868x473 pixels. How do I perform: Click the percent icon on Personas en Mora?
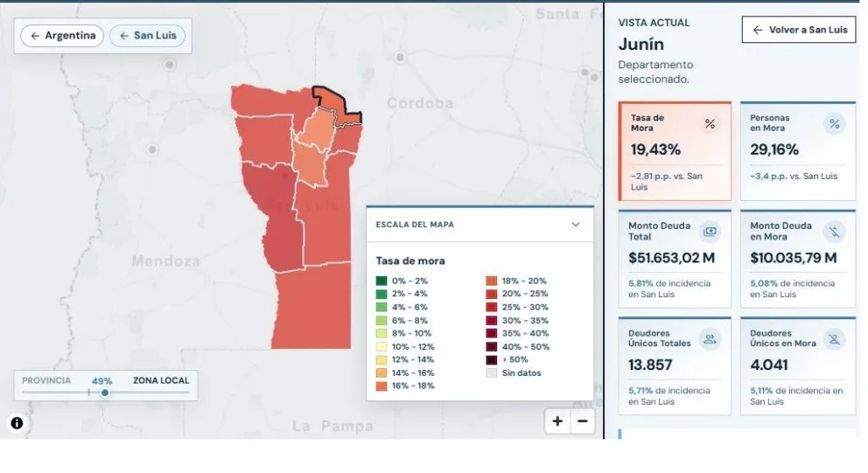(x=834, y=124)
